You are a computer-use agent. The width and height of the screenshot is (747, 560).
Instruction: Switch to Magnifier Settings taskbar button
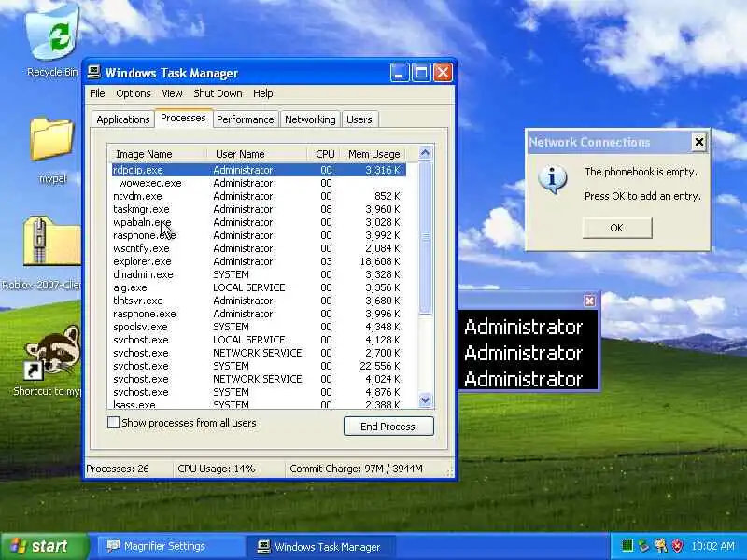[171, 546]
